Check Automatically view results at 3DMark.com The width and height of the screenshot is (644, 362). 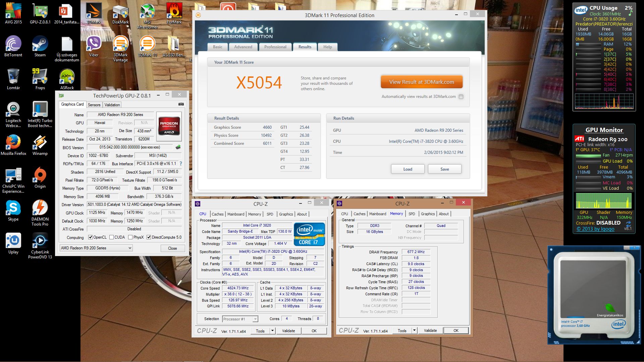[x=461, y=97]
